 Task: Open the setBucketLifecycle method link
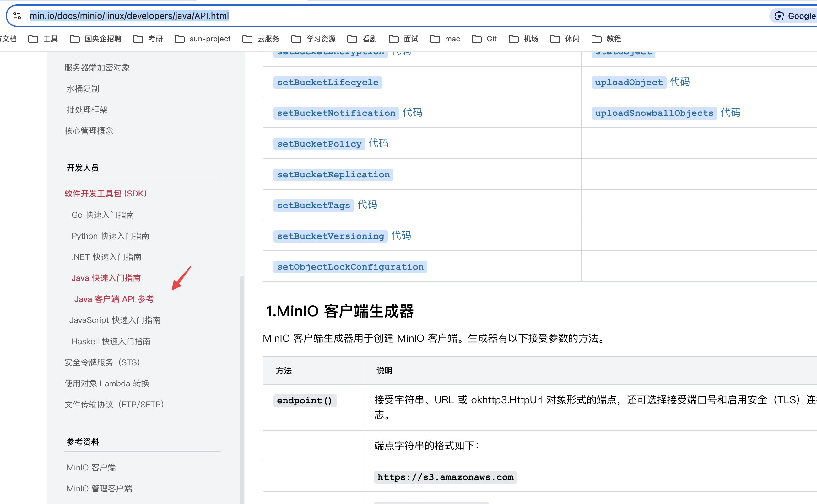tap(328, 82)
